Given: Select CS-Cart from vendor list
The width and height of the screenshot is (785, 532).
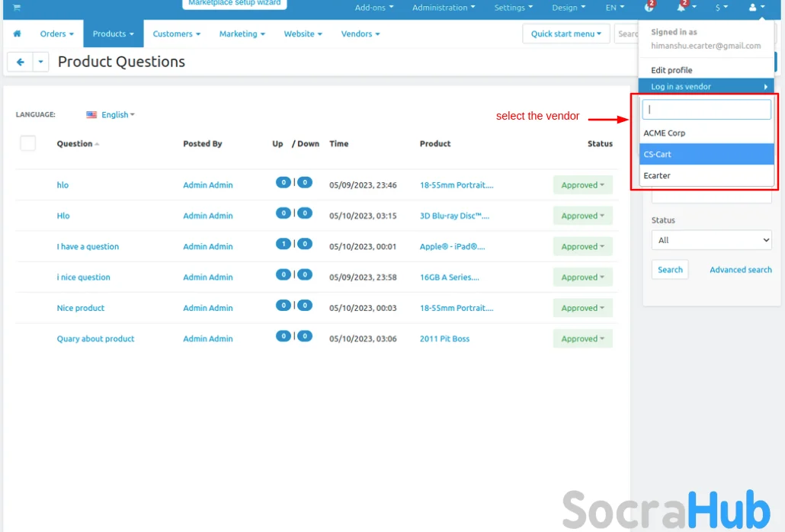Looking at the screenshot, I should pos(706,154).
